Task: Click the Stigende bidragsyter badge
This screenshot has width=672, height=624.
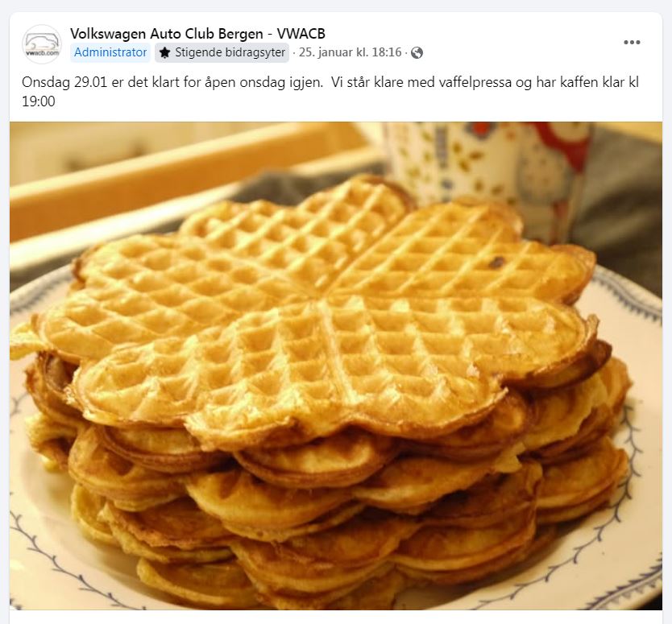Action: click(222, 52)
